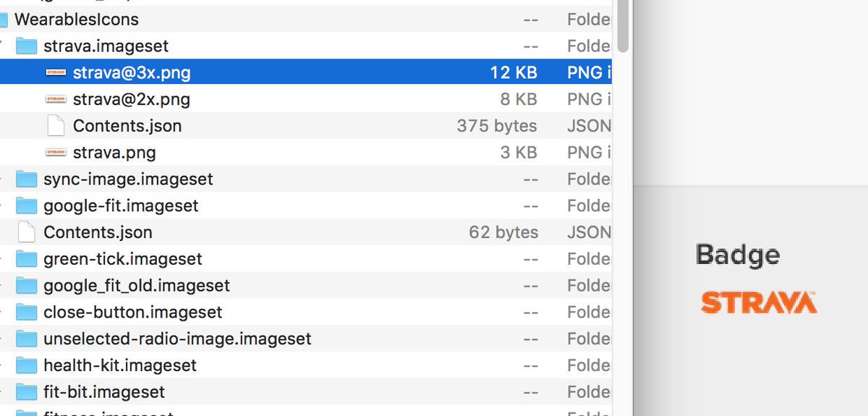868x416 pixels.
Task: Click the close-button.imageset folder icon
Action: (26, 312)
